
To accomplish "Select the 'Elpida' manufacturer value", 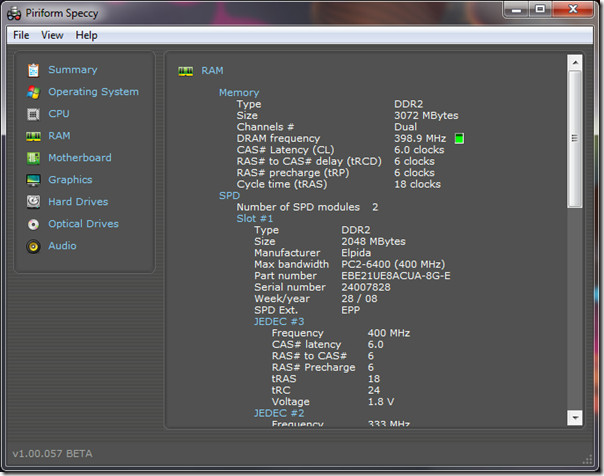I will coord(356,253).
